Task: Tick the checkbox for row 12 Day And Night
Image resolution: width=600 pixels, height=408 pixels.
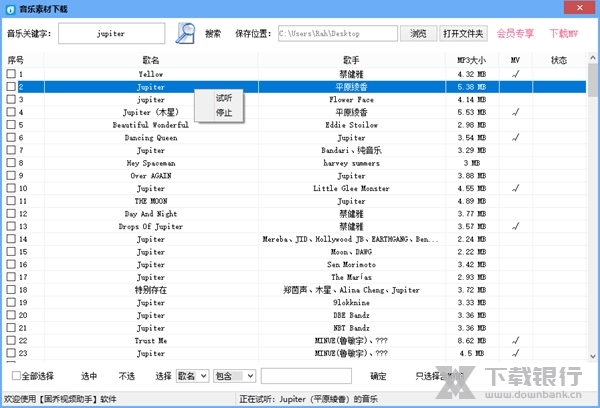Action: [11, 213]
